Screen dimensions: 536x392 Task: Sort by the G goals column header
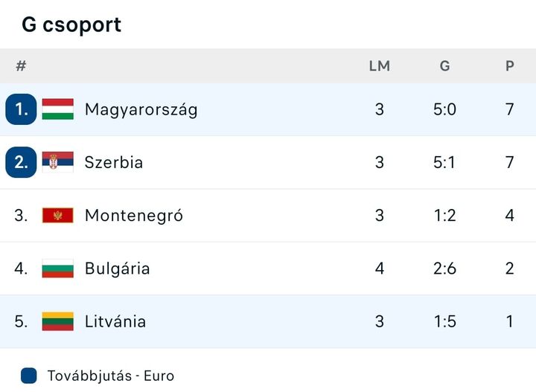444,66
